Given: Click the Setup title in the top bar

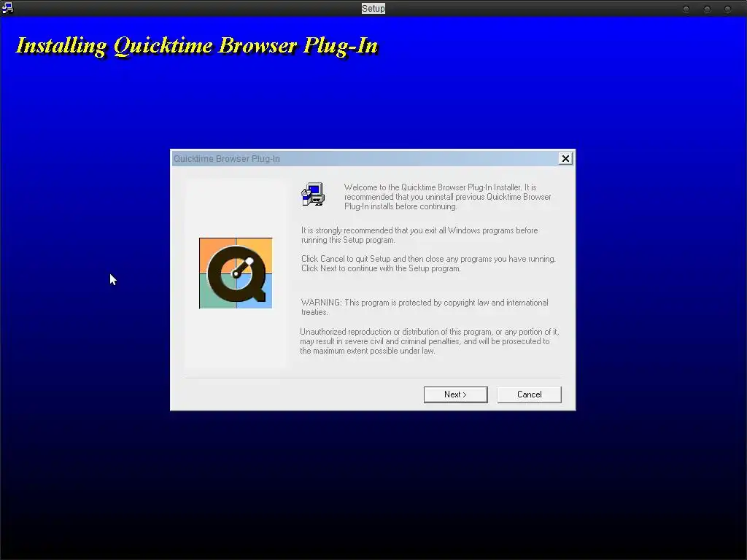Looking at the screenshot, I should 373,9.
